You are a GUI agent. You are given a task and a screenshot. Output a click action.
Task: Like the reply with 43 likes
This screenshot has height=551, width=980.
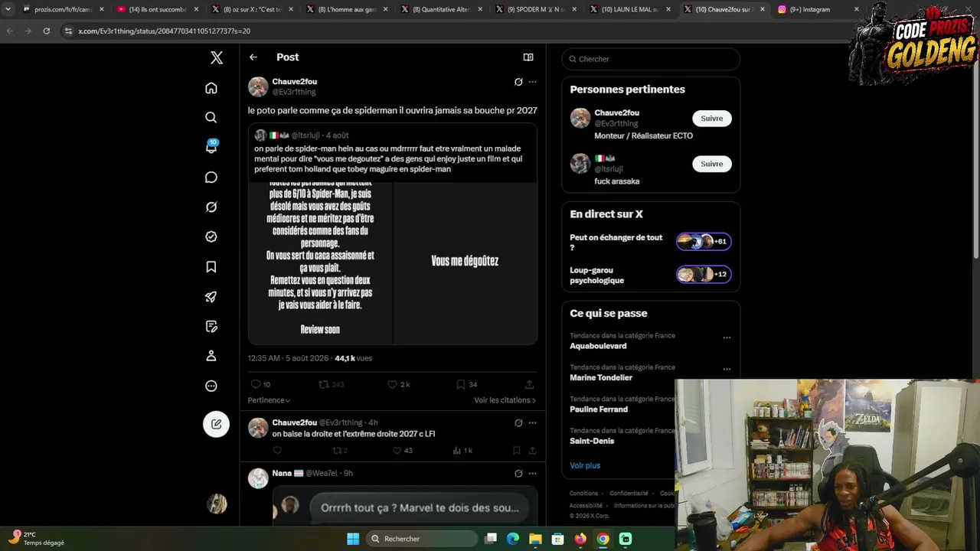point(403,451)
